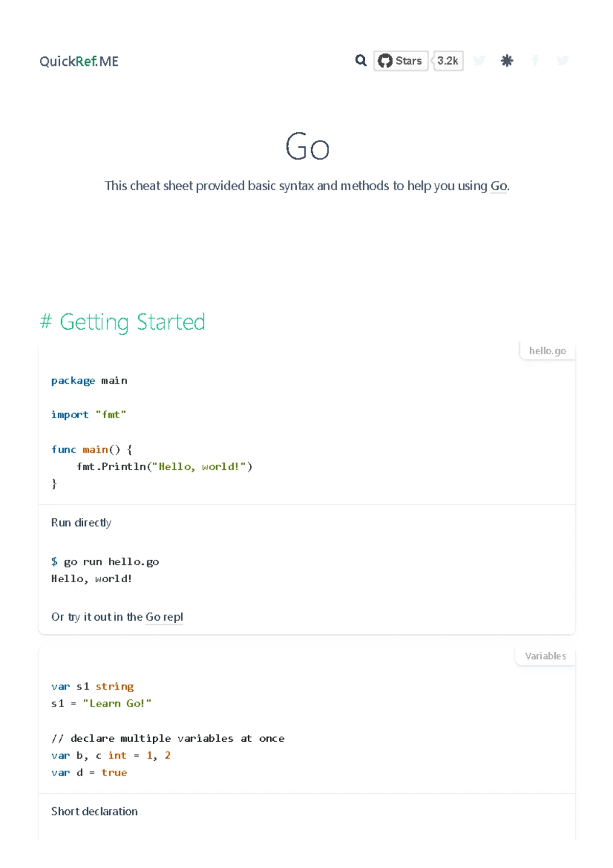Viewport: 613px width, 868px height.
Task: Click the rightmost Twitter bird icon
Action: click(x=562, y=61)
